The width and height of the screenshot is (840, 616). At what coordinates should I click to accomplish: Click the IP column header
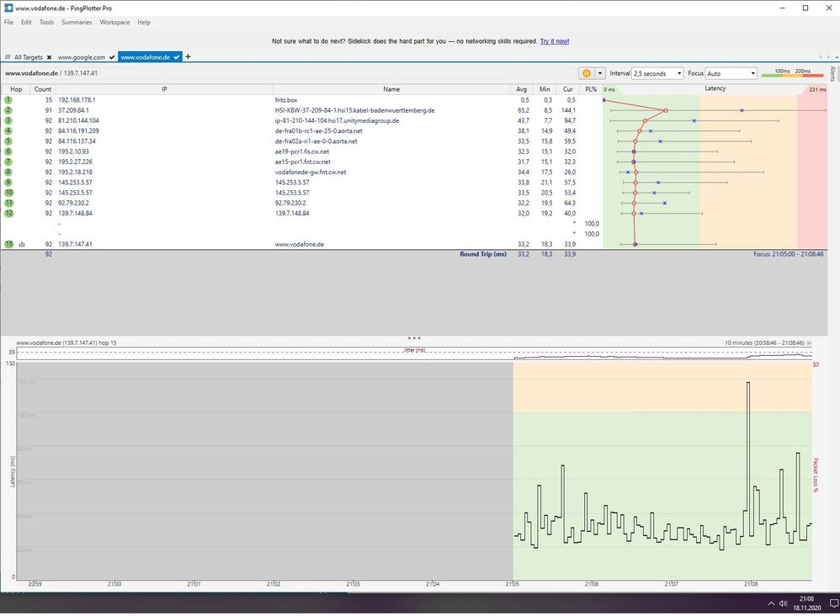coord(164,89)
